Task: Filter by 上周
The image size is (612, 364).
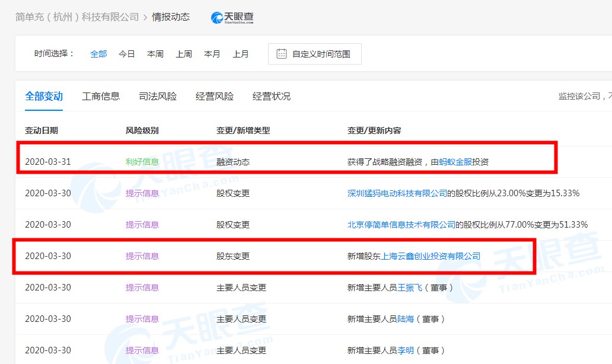Action: pyautogui.click(x=183, y=54)
